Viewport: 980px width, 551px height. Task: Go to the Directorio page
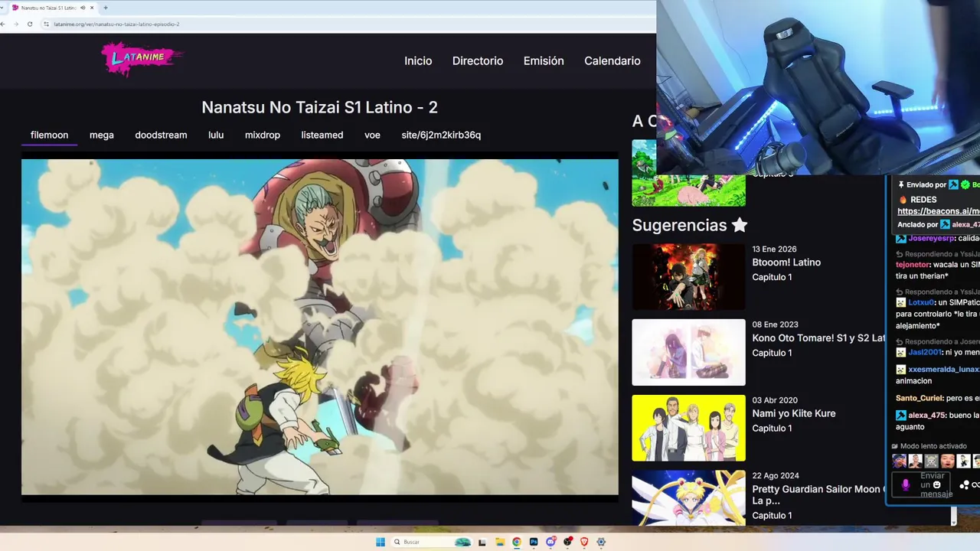[x=478, y=61]
